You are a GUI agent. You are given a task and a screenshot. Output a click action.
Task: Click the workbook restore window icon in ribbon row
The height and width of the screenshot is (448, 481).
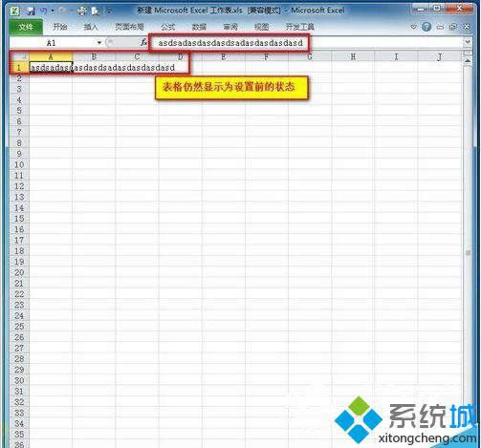click(x=453, y=27)
